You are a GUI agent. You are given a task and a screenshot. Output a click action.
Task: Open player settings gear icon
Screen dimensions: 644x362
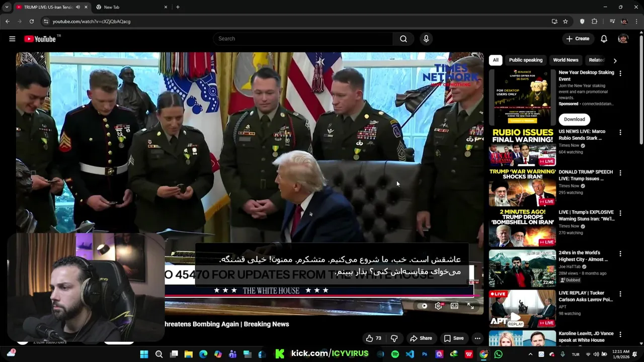pos(439,306)
